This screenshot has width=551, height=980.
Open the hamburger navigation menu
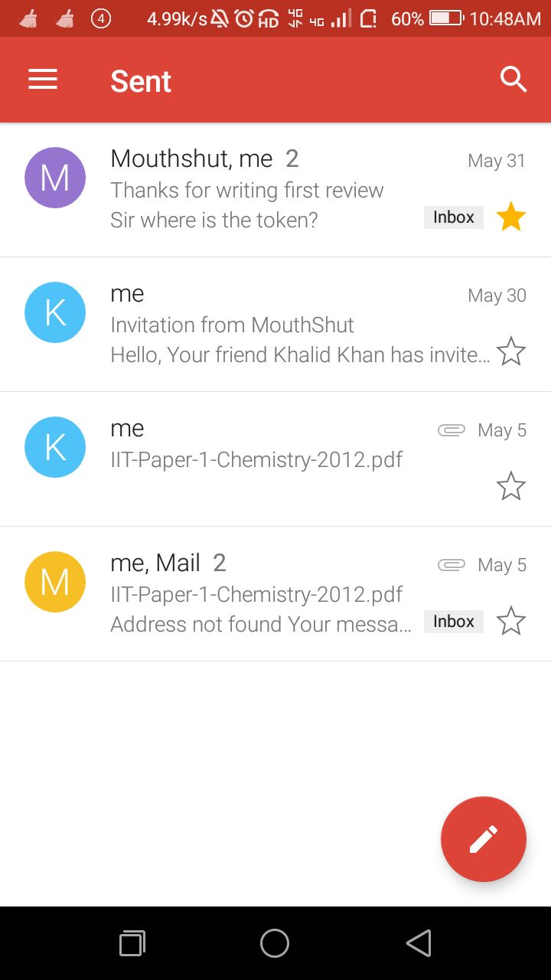coord(43,80)
